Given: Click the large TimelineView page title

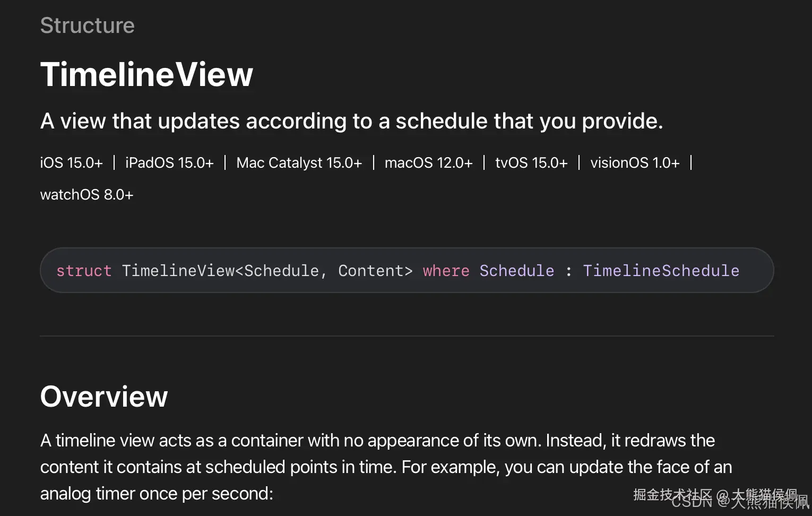Looking at the screenshot, I should (146, 74).
